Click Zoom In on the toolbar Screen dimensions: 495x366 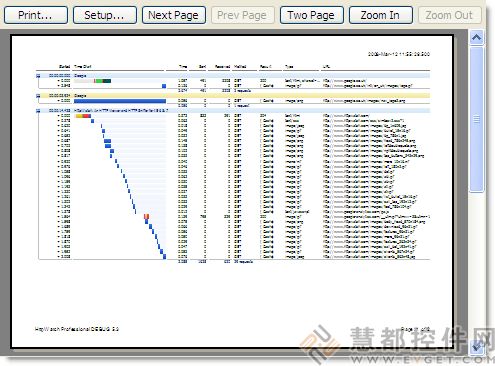tap(380, 15)
